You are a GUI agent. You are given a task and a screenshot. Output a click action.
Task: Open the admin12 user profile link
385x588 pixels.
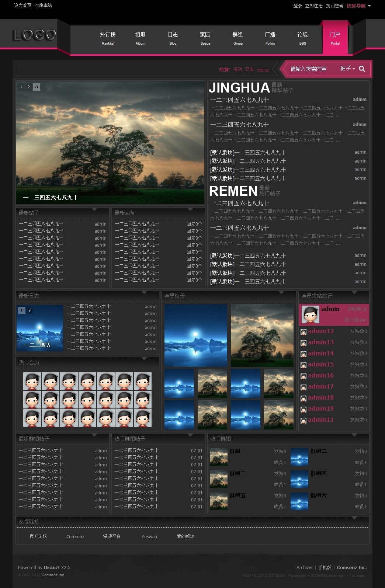321,331
